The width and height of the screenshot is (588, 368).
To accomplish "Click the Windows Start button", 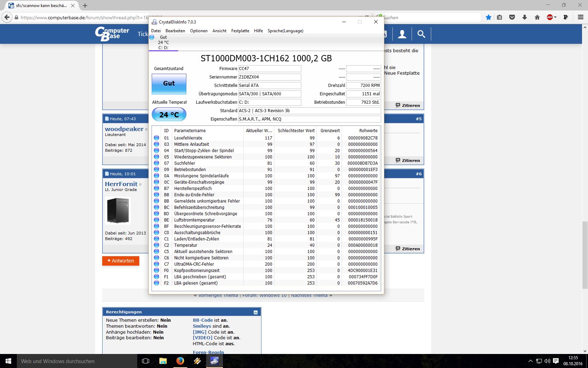I will point(8,361).
